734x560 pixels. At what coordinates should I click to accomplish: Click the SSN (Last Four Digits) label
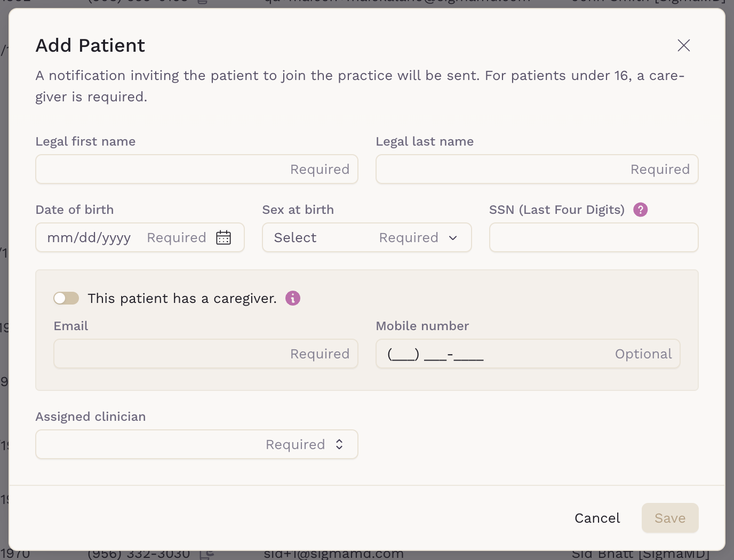pyautogui.click(x=556, y=210)
